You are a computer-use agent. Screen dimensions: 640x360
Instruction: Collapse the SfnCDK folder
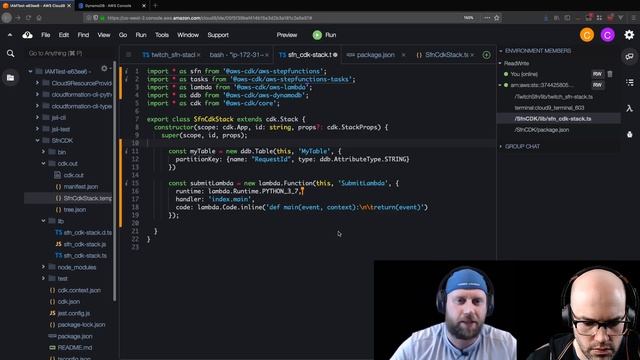coord(38,140)
